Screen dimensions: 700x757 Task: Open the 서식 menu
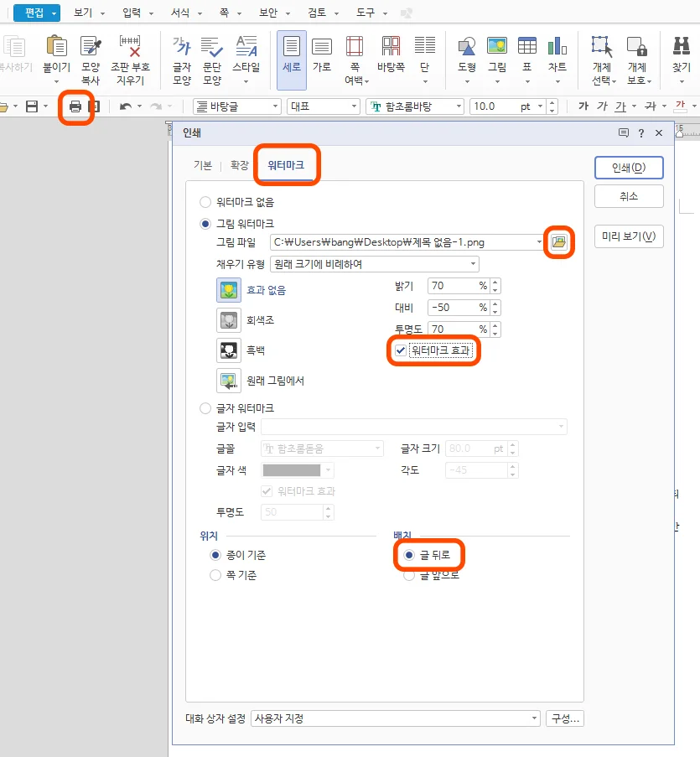point(180,13)
